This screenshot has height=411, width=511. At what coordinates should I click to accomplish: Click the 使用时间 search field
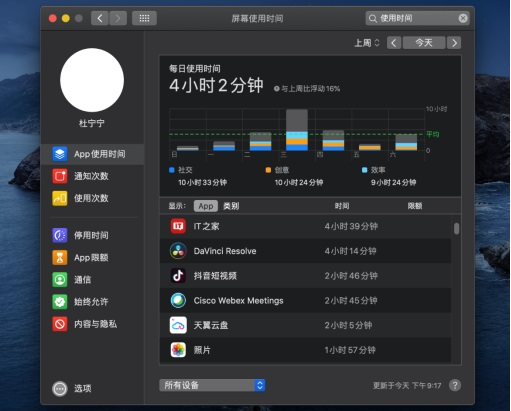[x=418, y=18]
